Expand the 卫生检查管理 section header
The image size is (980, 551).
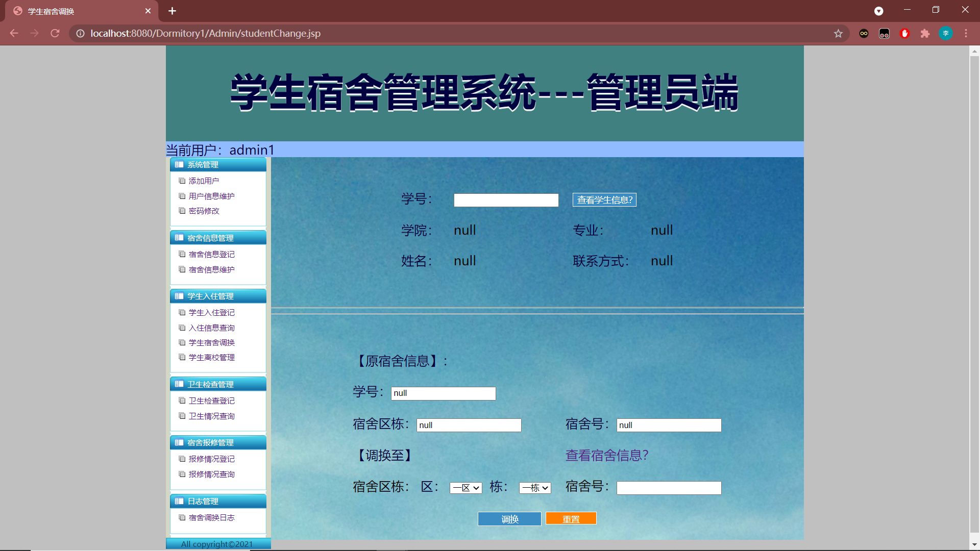211,384
